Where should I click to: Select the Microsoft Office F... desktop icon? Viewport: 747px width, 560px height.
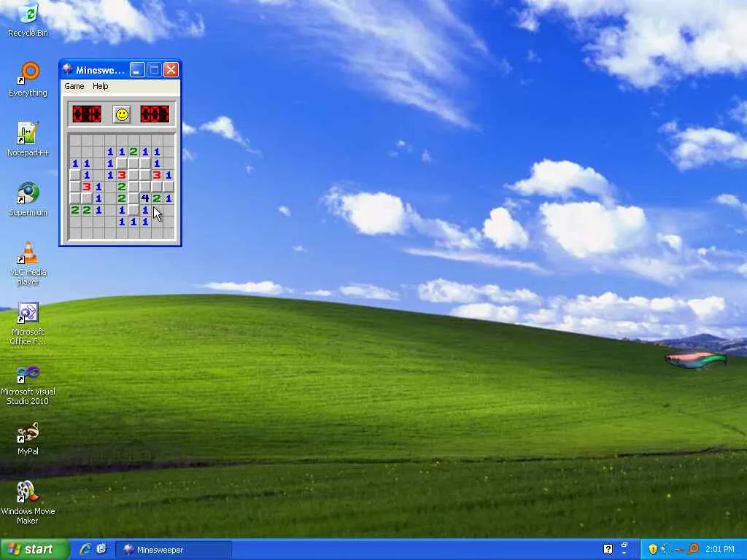click(28, 324)
